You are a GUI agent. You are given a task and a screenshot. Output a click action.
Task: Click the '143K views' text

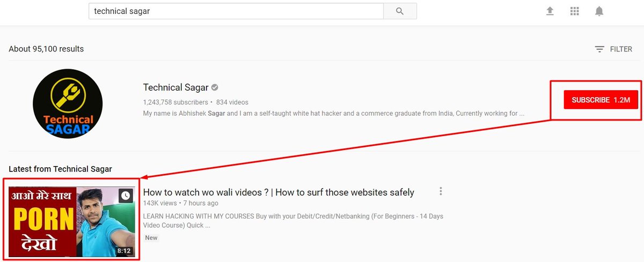pyautogui.click(x=160, y=203)
